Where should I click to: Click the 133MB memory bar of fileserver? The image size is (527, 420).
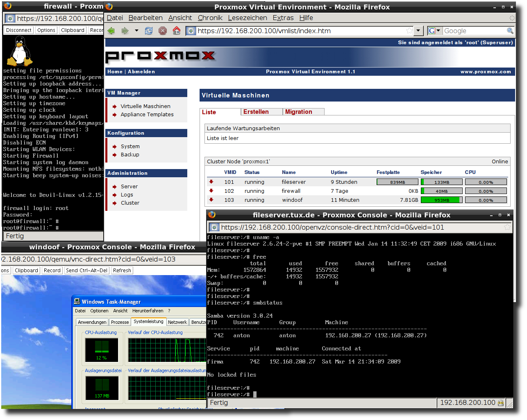click(x=442, y=182)
